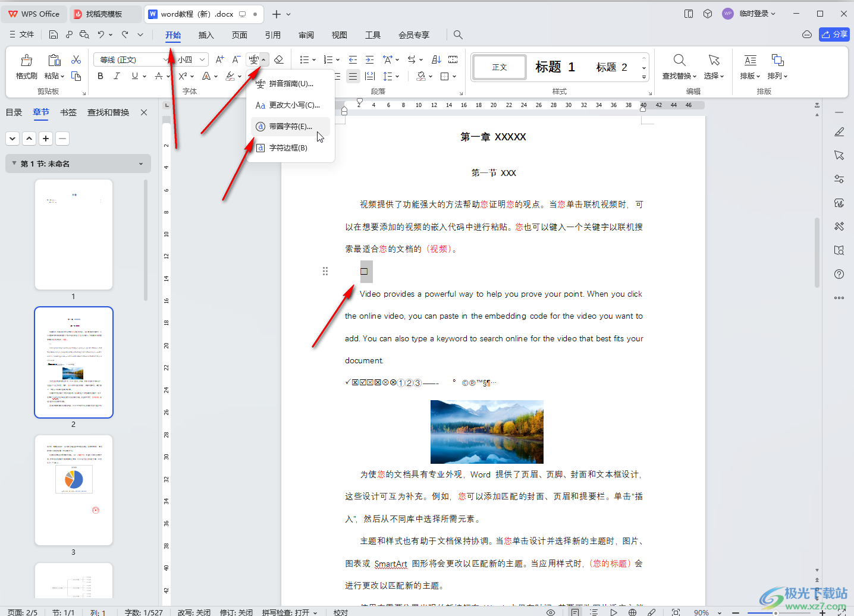This screenshot has height=616, width=854.
Task: Select 带圈字符(E)... menu item
Action: pyautogui.click(x=290, y=126)
